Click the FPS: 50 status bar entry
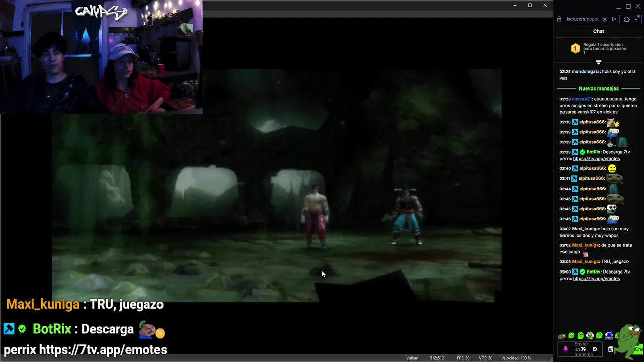 463,358
